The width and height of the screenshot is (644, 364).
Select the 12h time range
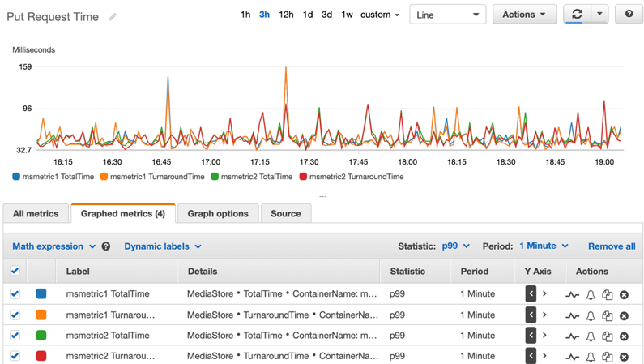pos(286,15)
